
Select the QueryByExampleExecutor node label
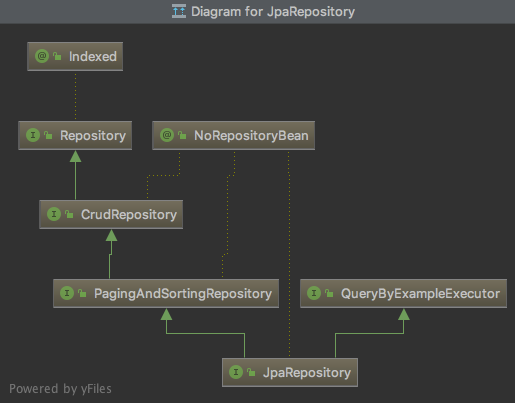(x=420, y=293)
